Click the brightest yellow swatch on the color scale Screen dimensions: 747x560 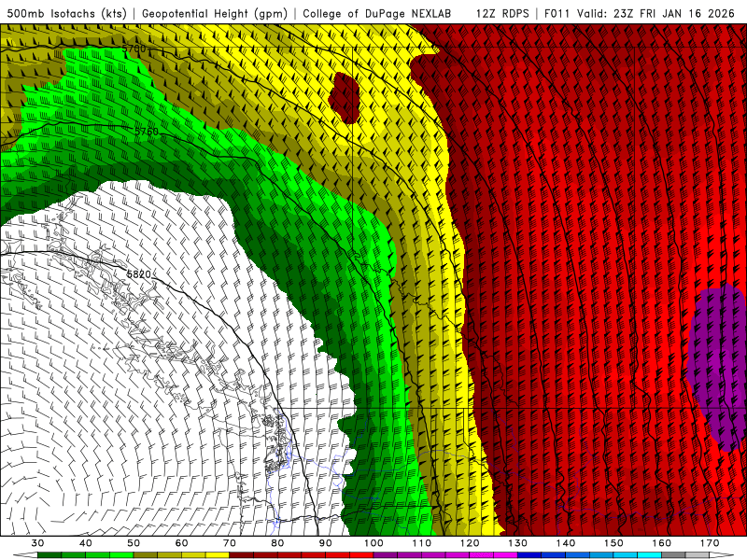click(x=218, y=556)
